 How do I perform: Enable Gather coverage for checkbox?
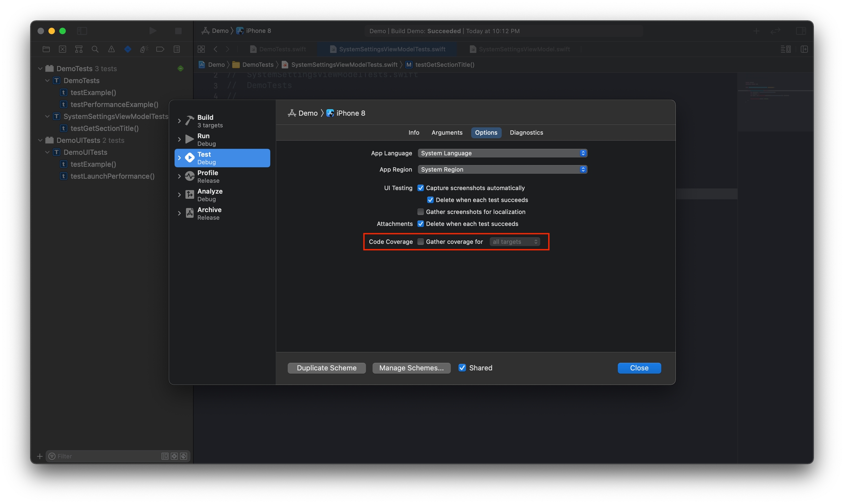pyautogui.click(x=421, y=242)
